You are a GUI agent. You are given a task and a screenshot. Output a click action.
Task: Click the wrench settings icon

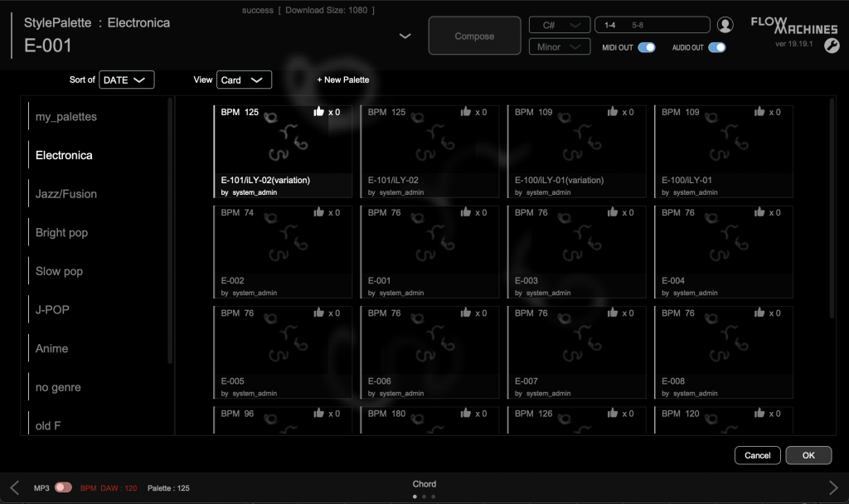pyautogui.click(x=831, y=46)
